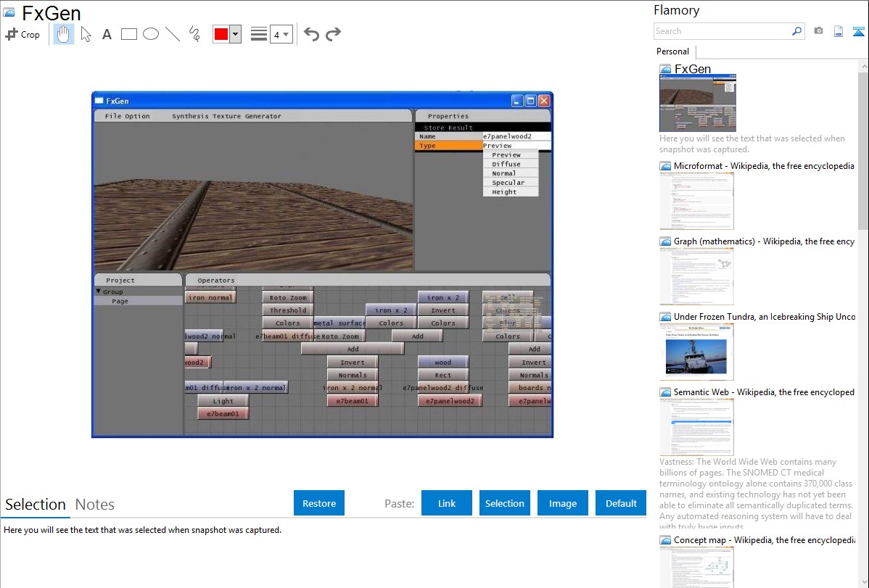Click the red color swatch
869x588 pixels.
[x=221, y=34]
